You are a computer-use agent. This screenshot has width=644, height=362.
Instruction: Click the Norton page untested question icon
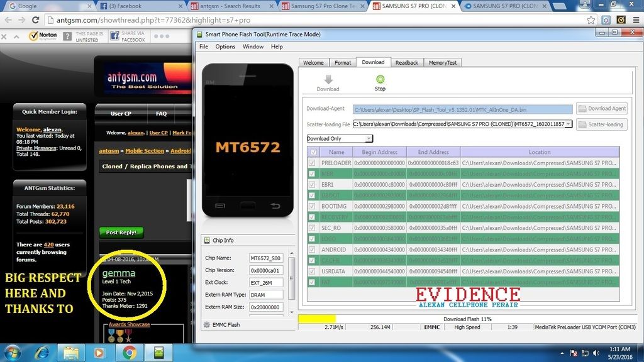tap(67, 36)
